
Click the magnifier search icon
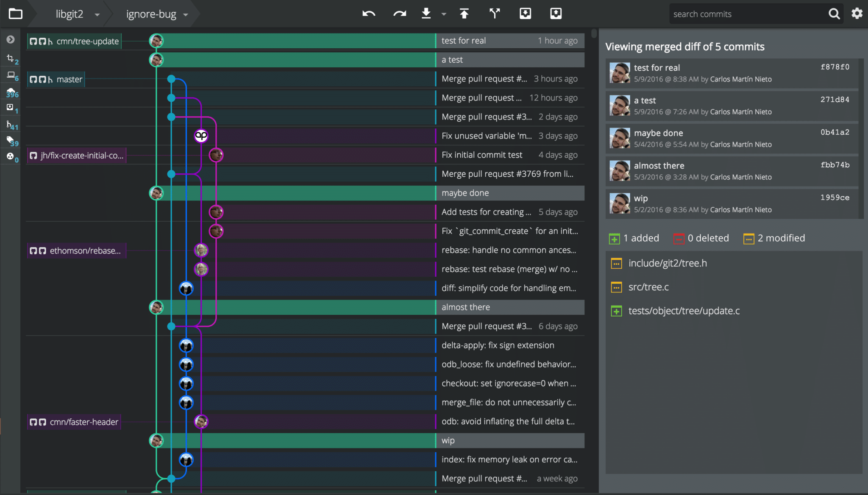pyautogui.click(x=834, y=14)
